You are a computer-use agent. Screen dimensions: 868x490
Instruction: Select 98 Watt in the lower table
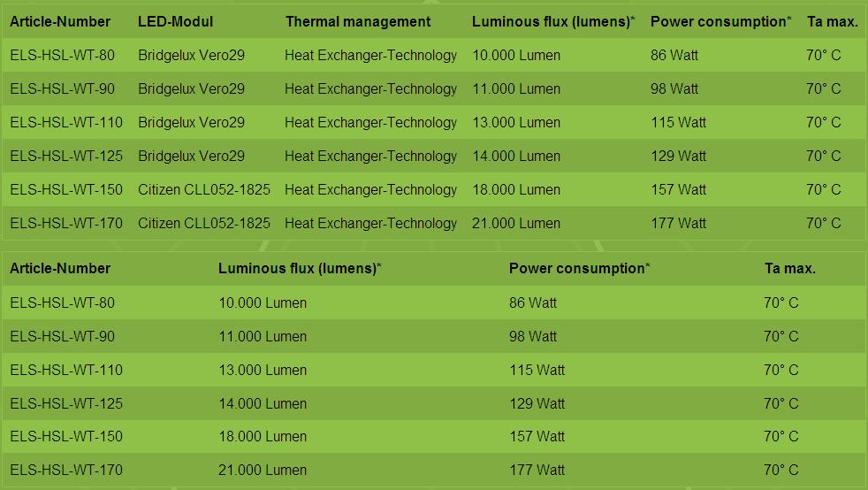click(533, 336)
